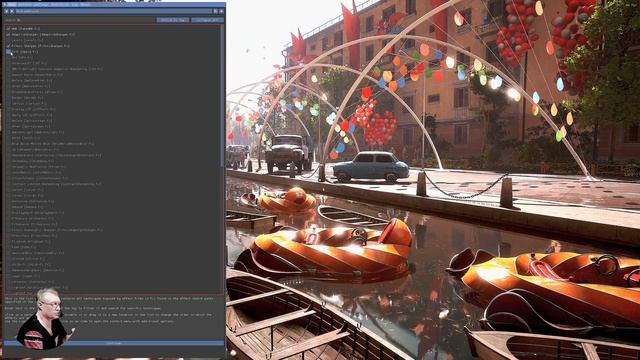This screenshot has width=640, height=360.
Task: Uncheck the first enabled effect (MXAO)
Action: 8,29
